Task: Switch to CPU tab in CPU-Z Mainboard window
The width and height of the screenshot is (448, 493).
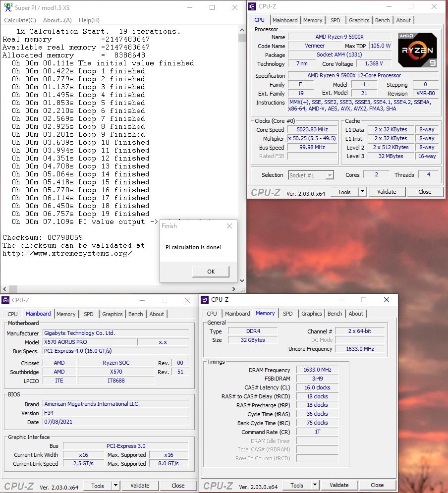Action: (x=12, y=314)
